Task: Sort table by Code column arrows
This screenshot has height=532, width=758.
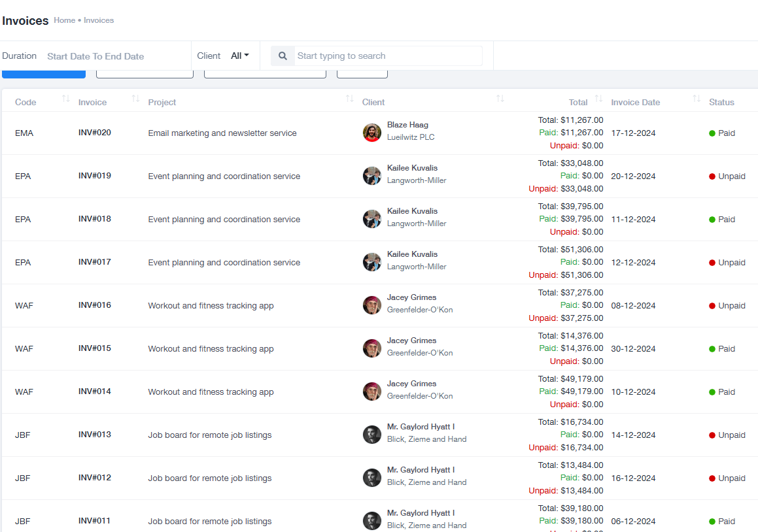Action: coord(65,99)
